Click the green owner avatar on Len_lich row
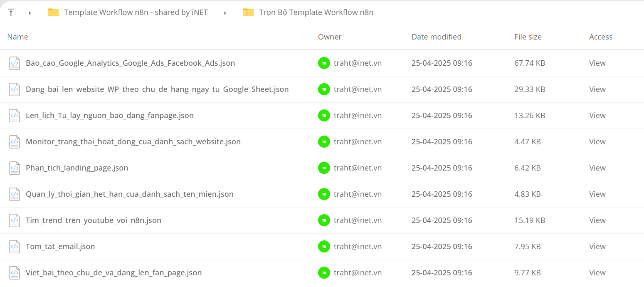 coord(324,116)
